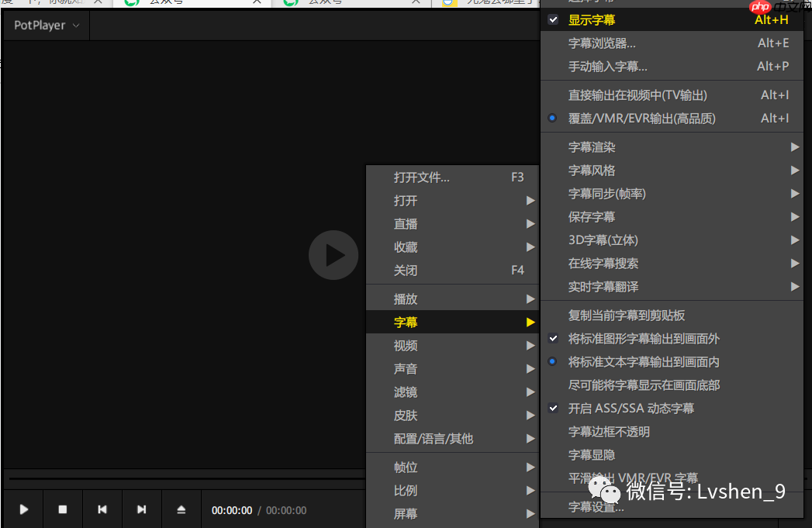Expand the 字幕风格 submenu arrow
Viewport: 812px width, 528px height.
[794, 170]
